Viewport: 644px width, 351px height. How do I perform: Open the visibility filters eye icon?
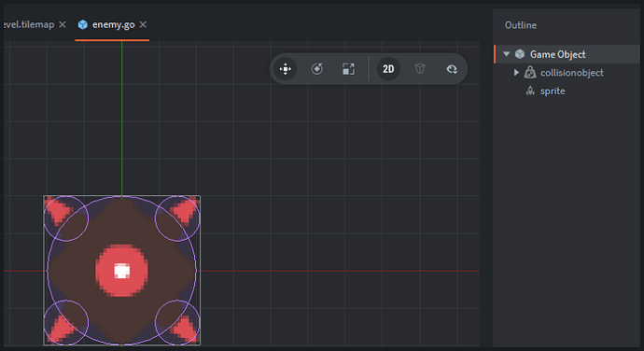[452, 69]
